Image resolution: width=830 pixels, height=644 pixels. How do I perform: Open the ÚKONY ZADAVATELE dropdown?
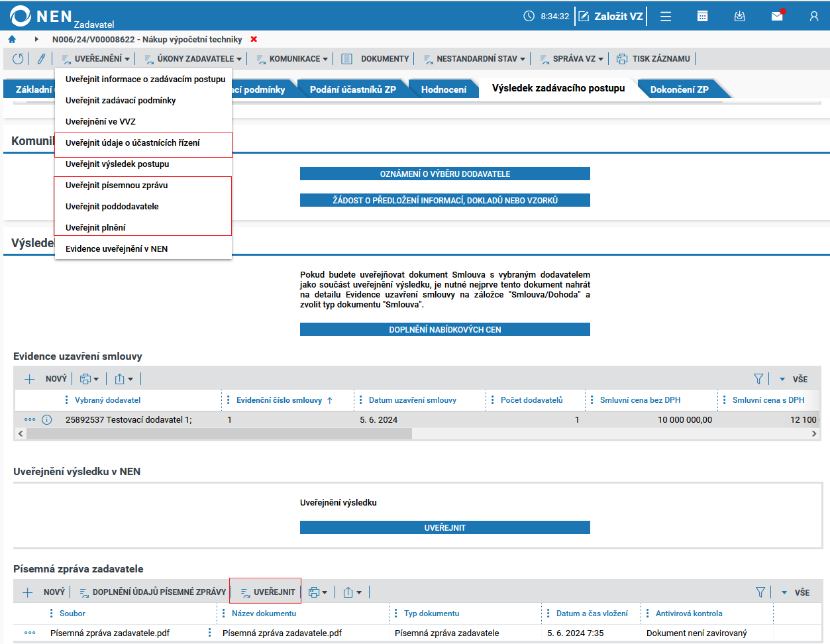[193, 59]
